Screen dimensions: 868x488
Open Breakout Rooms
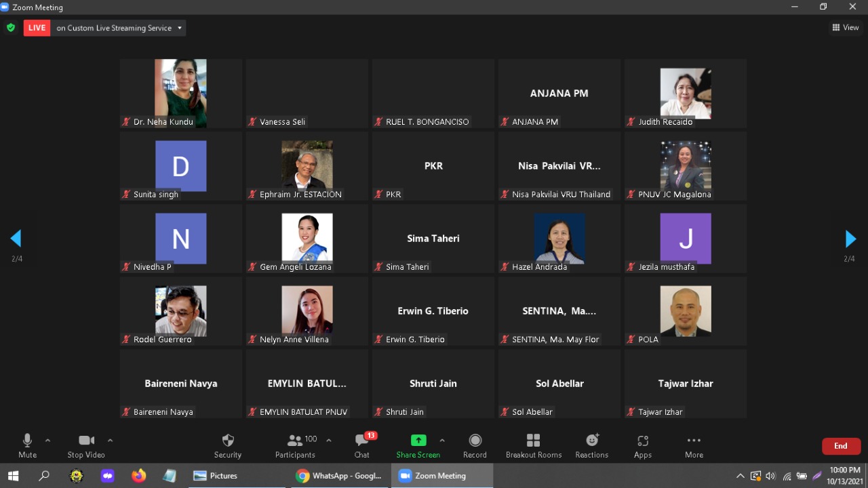click(534, 446)
